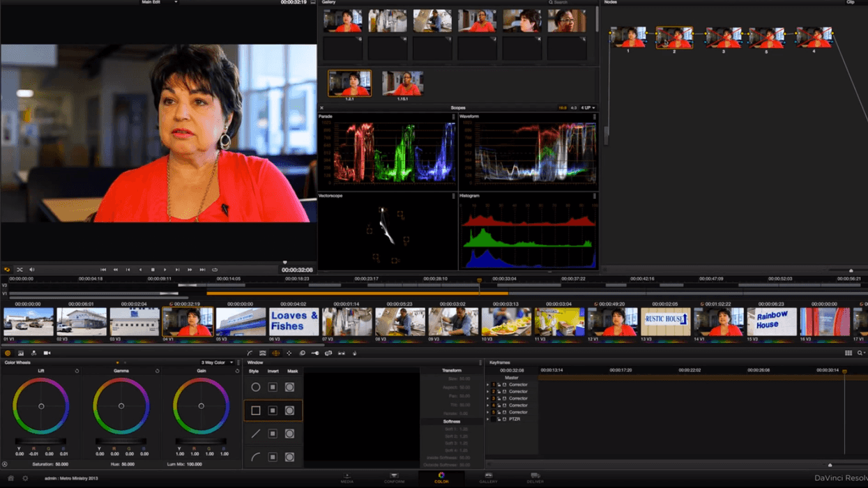Viewport: 868px width, 488px height.
Task: Expand the PTZR keyframes row
Action: 488,419
